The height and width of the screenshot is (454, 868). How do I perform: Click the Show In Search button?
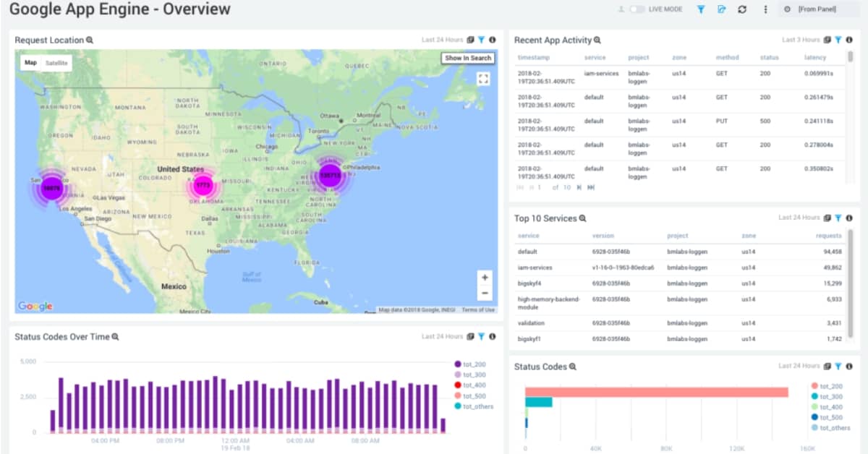point(468,58)
